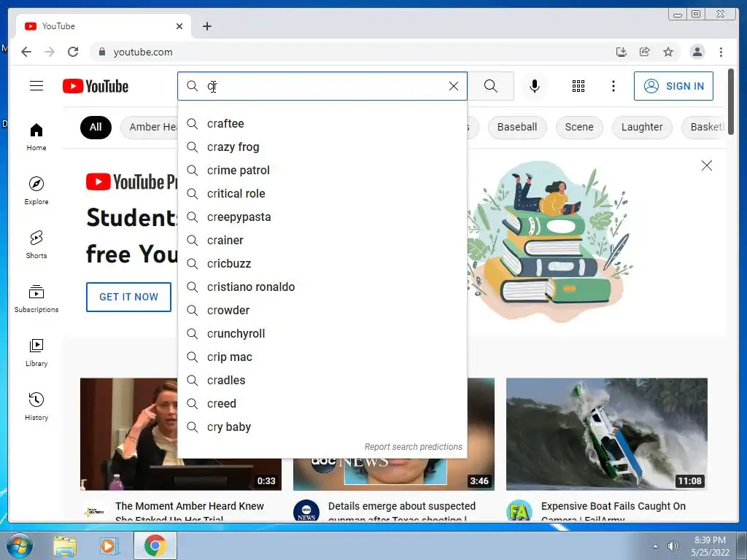Choose the cristiano ronaldo suggestion
The image size is (747, 560).
(x=322, y=287)
